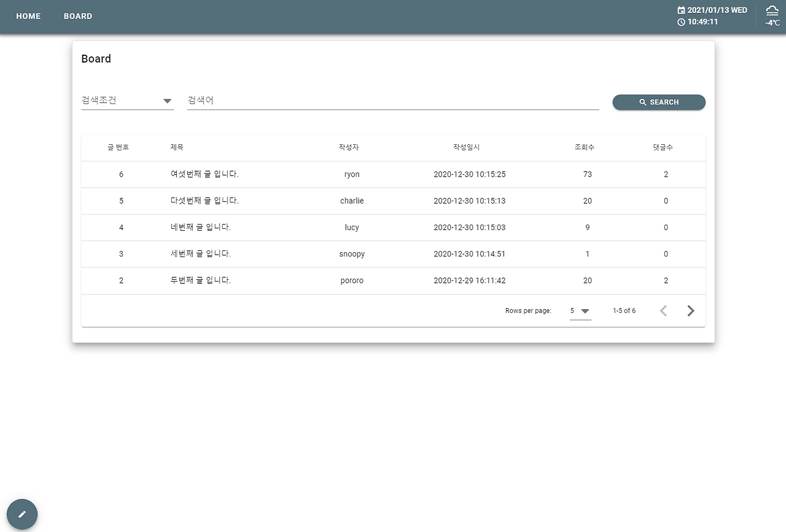Switch to the BOARD menu item
The height and width of the screenshot is (532, 786).
[x=78, y=16]
